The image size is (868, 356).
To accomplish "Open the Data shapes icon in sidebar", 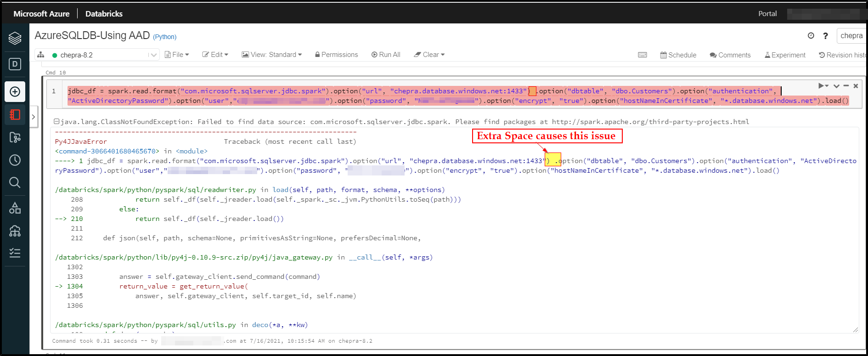I will point(15,208).
